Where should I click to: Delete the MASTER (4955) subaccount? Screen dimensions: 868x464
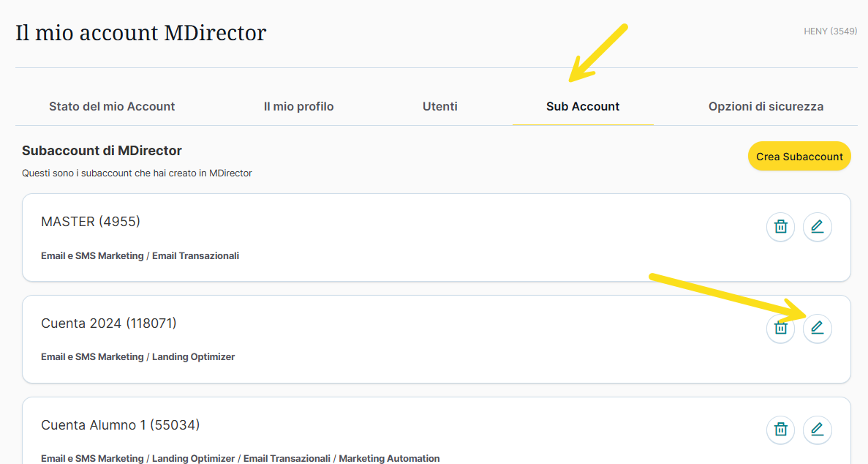pos(780,227)
